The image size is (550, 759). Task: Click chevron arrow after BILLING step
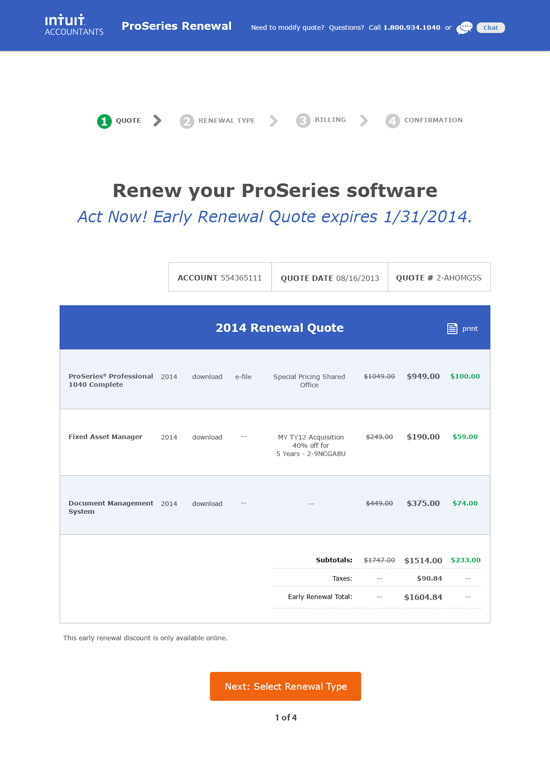(364, 121)
